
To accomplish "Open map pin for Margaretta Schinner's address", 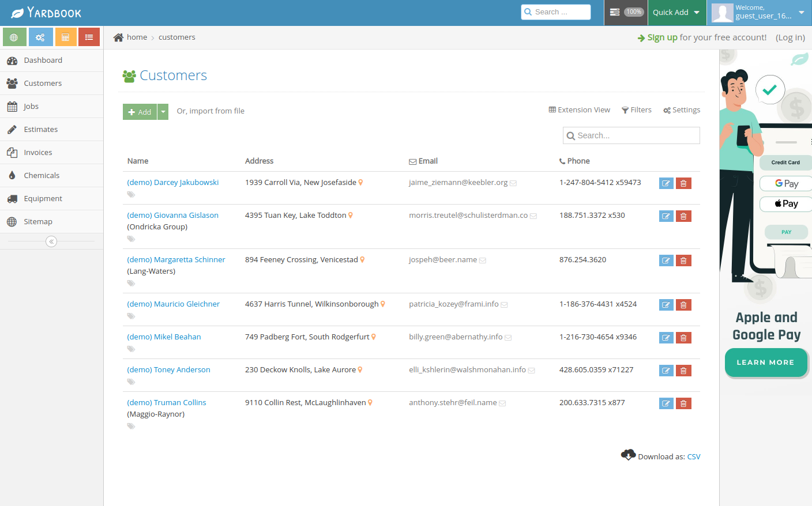I will (362, 260).
